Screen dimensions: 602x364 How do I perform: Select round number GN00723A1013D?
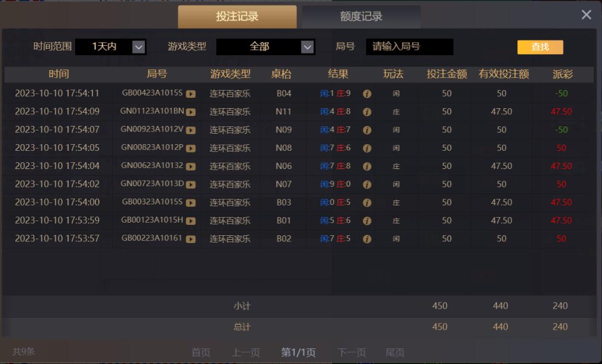(152, 184)
